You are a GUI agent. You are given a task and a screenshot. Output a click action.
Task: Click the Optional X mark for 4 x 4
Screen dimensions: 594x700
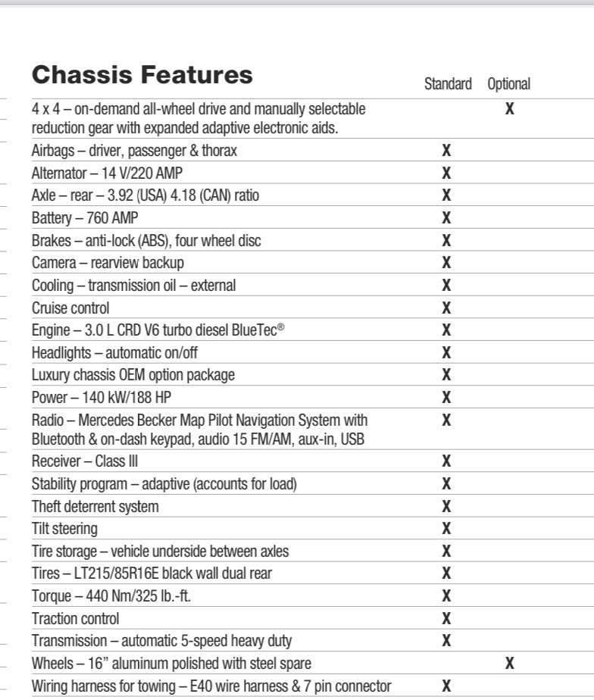click(510, 109)
